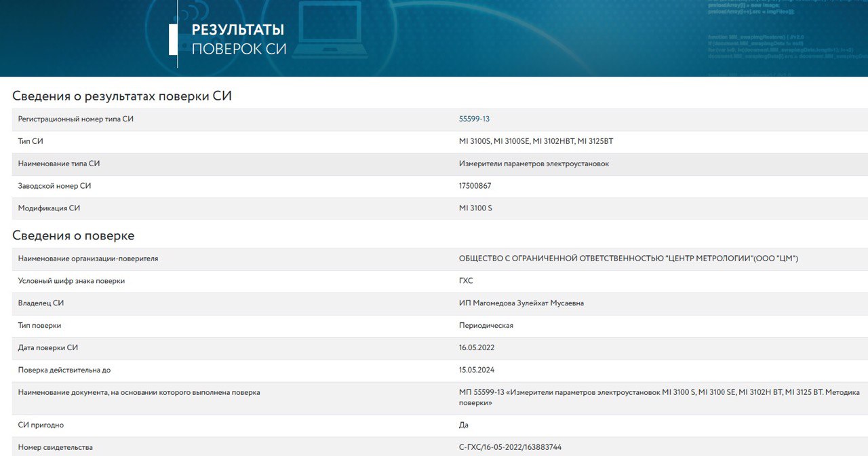Select label 'Наименование документа, на основании которого выполнена поверка'
The width and height of the screenshot is (868, 456).
(x=139, y=393)
